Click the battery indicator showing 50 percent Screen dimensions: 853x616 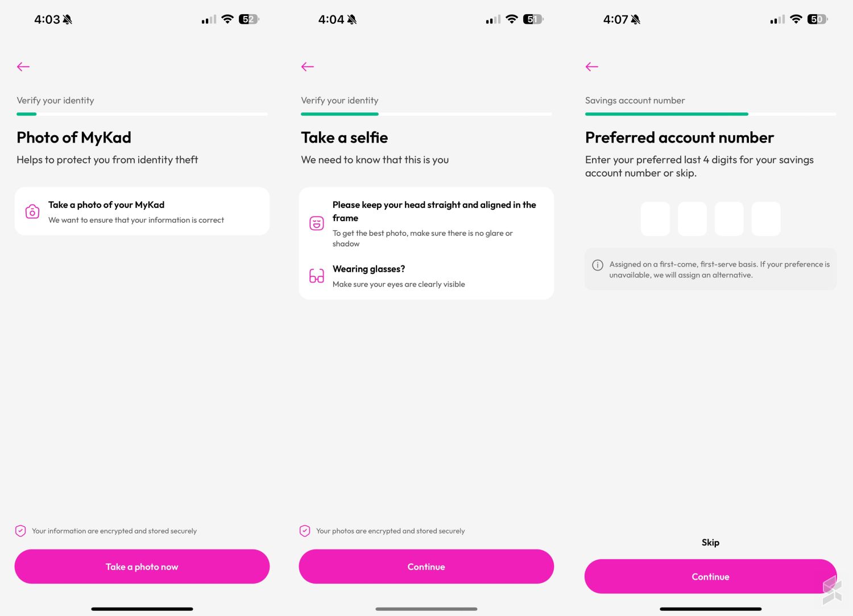[x=817, y=19]
